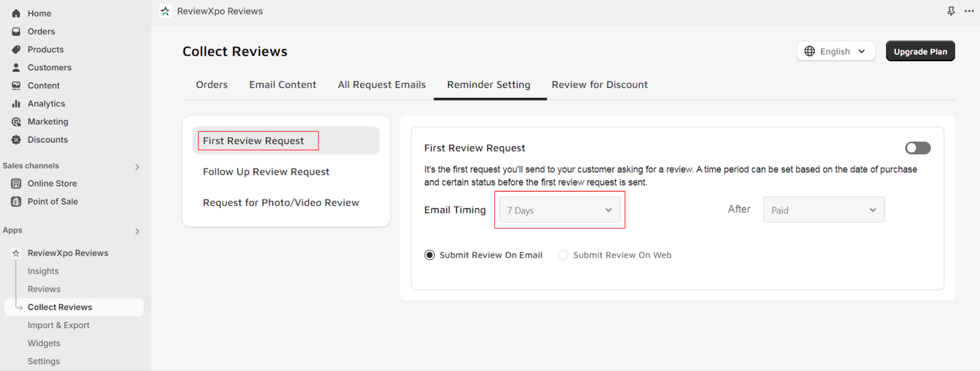Click the Home icon in sidebar

(x=16, y=13)
